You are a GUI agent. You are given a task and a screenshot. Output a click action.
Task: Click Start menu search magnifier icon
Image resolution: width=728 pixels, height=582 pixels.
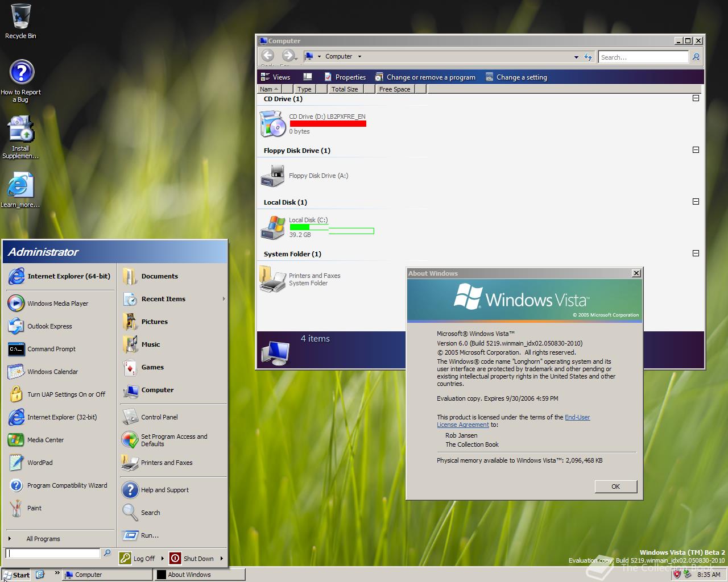click(107, 553)
